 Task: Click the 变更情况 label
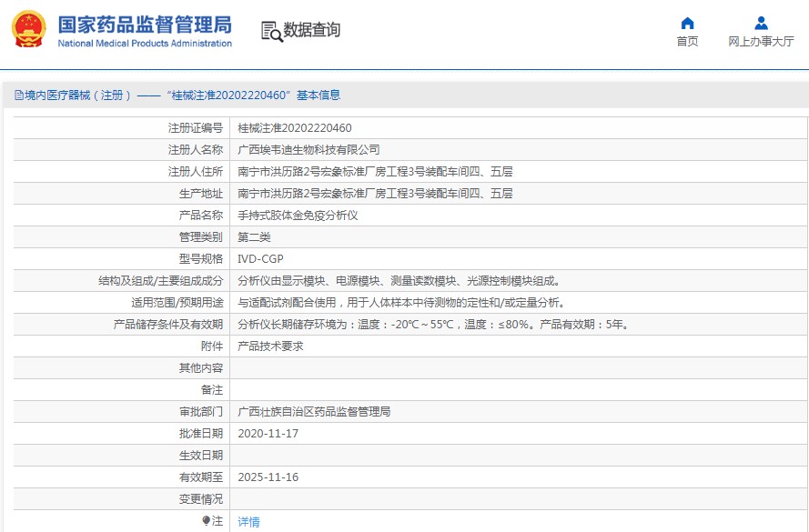click(201, 499)
